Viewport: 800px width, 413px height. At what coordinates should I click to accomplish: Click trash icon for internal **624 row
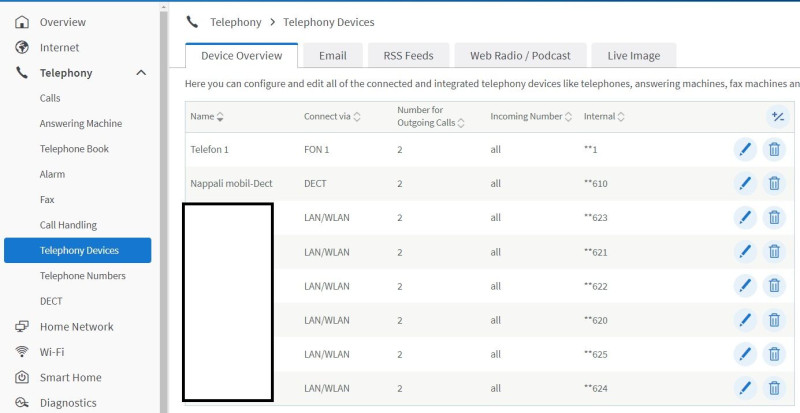(774, 388)
